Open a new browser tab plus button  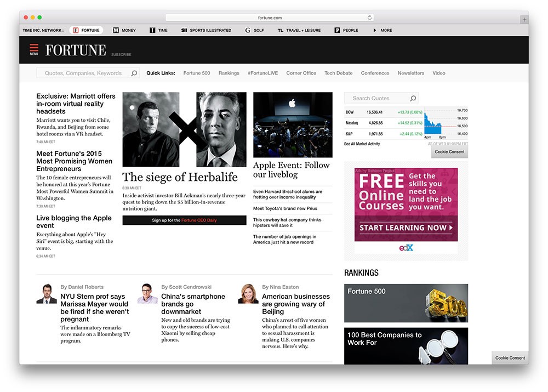(524, 20)
